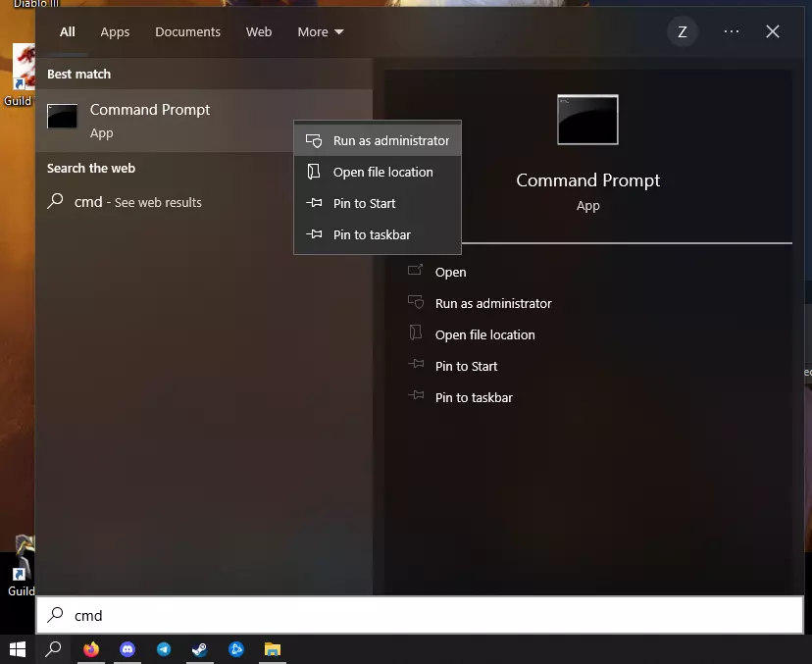Open the Windows Start button
812x664 pixels.
18,649
